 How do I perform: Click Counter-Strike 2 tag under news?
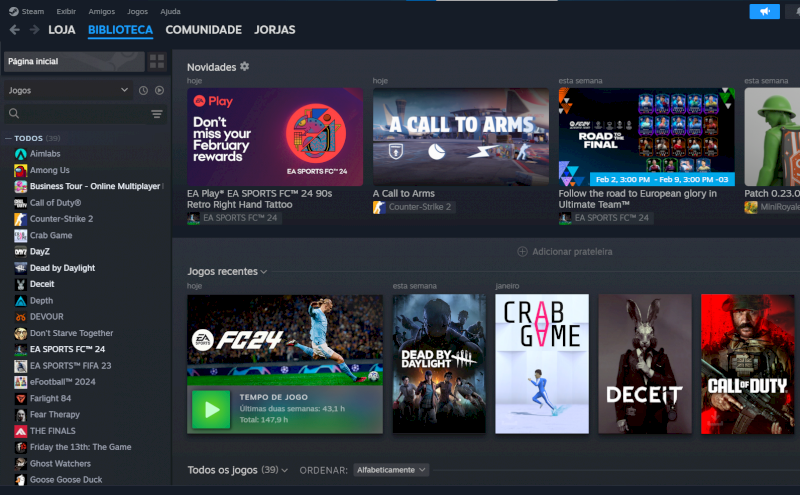pos(414,207)
